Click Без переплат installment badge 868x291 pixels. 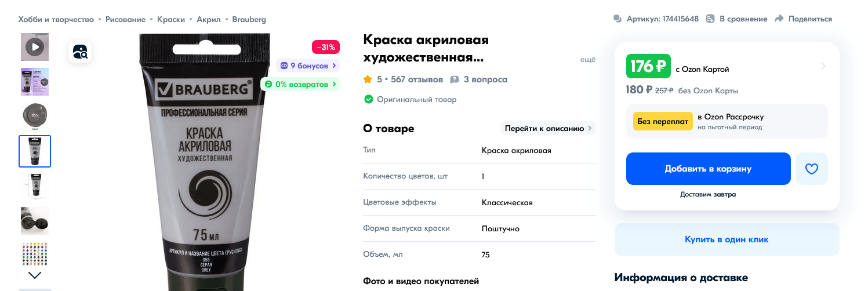[x=663, y=121]
